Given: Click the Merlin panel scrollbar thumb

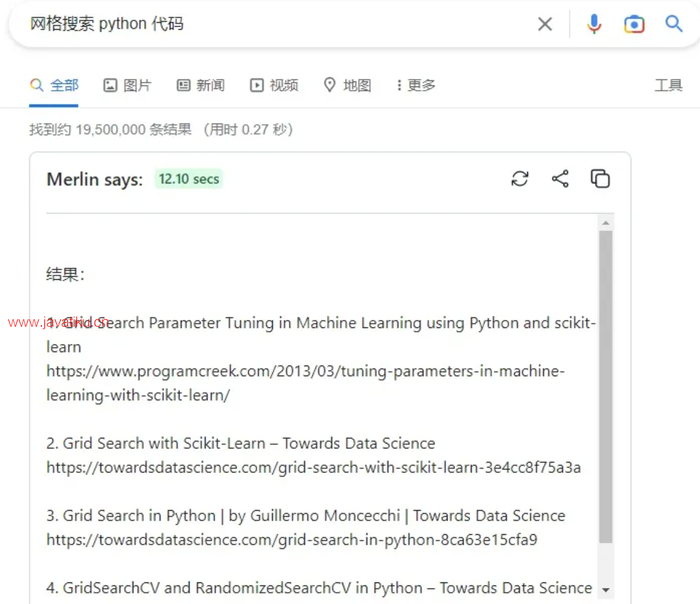Looking at the screenshot, I should (606, 387).
